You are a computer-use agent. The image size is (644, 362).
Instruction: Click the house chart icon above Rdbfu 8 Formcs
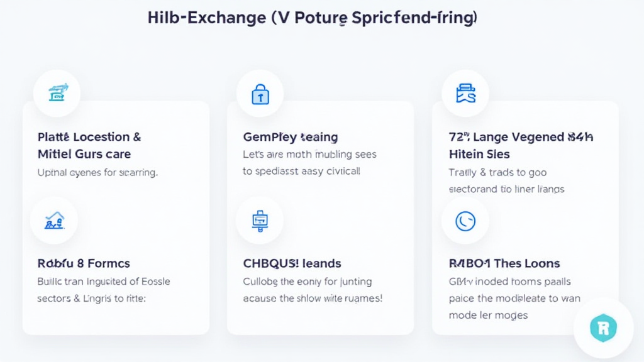[x=54, y=220]
